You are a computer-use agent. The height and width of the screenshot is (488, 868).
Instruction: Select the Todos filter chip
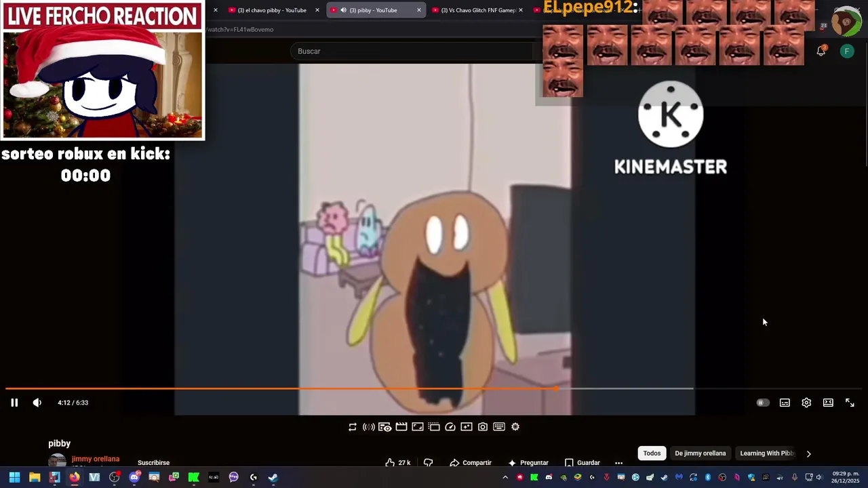(x=652, y=453)
